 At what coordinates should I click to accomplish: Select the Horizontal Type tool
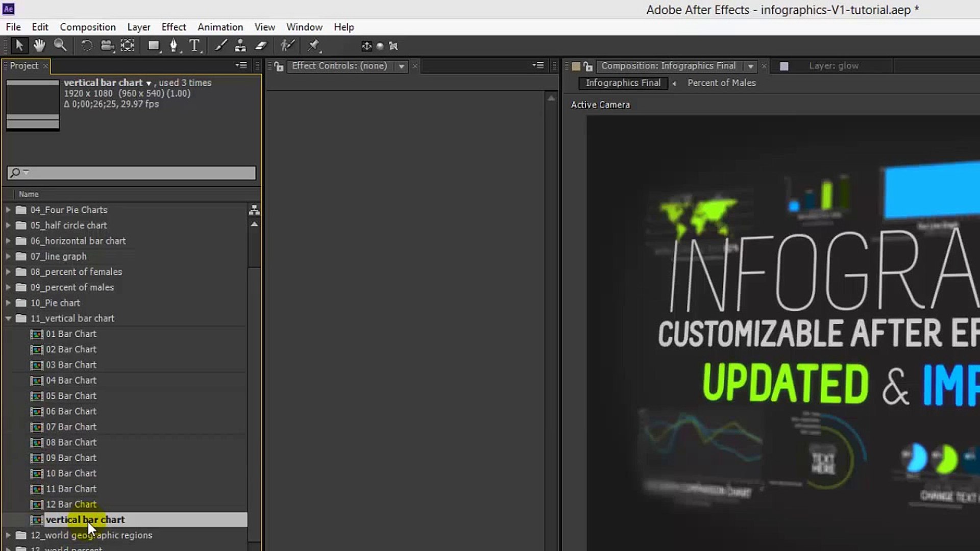[x=194, y=46]
